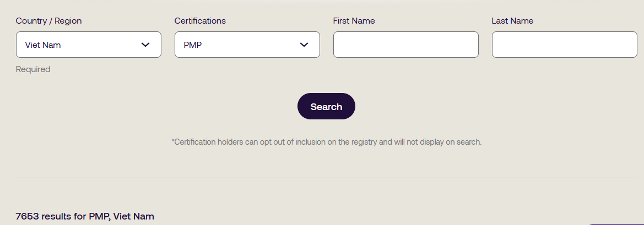Click the horizontal divider above results
Image resolution: width=644 pixels, height=225 pixels.
[326, 178]
